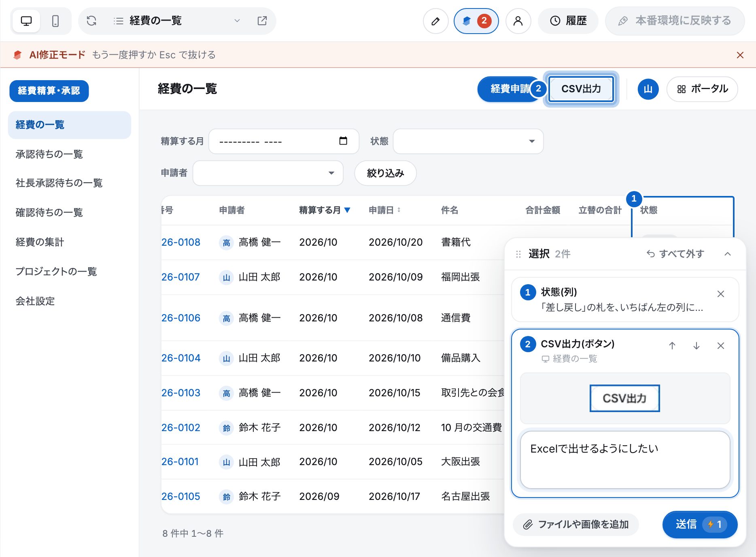
Task: Sort by 精算する月 column header
Action: pos(325,210)
